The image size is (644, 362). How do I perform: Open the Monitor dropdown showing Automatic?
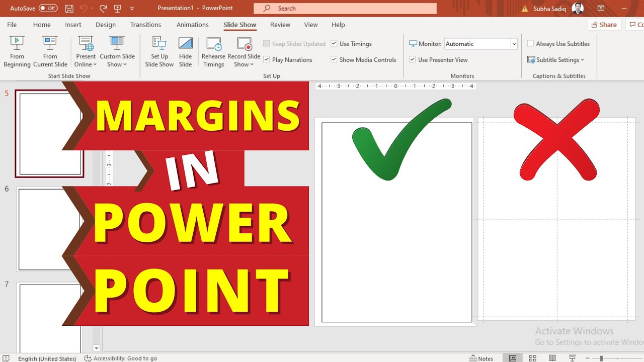click(514, 44)
